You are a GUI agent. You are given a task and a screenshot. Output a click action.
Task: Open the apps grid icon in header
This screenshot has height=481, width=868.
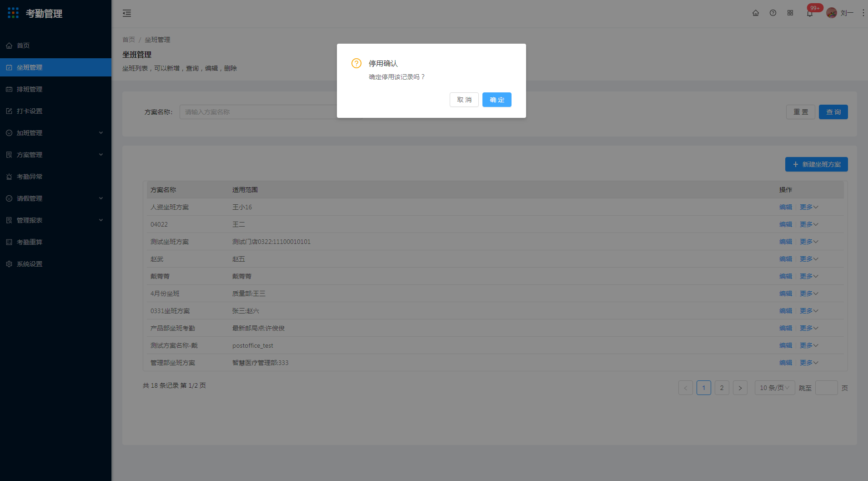(x=790, y=13)
